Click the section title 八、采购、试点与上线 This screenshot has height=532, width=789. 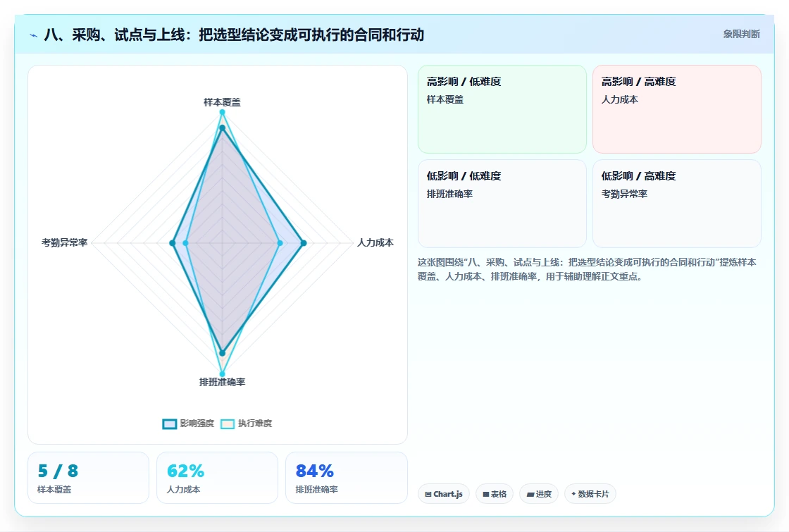234,35
